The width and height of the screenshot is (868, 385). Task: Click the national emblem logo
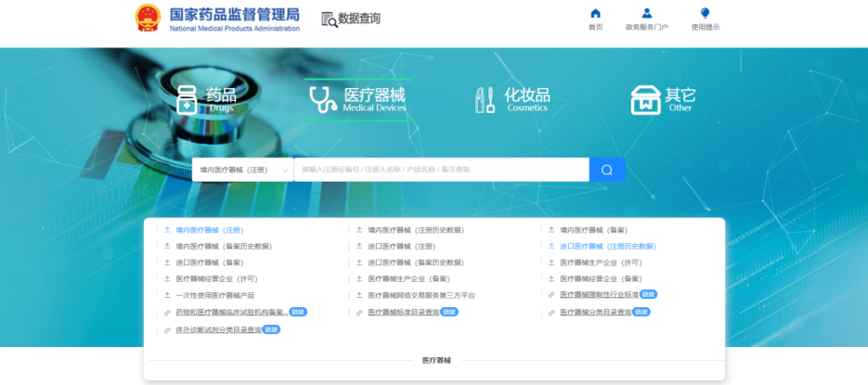[x=148, y=18]
